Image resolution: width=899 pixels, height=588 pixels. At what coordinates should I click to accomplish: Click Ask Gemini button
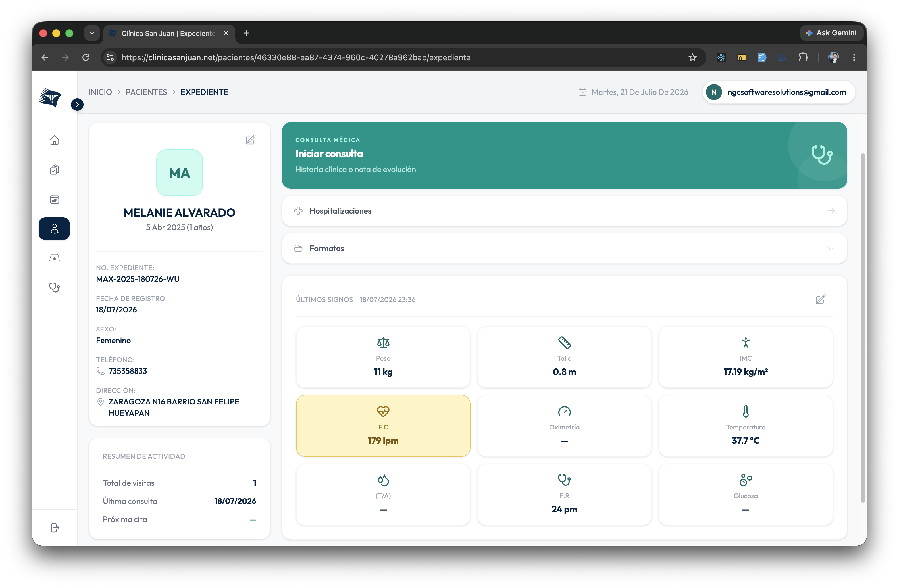pyautogui.click(x=831, y=33)
